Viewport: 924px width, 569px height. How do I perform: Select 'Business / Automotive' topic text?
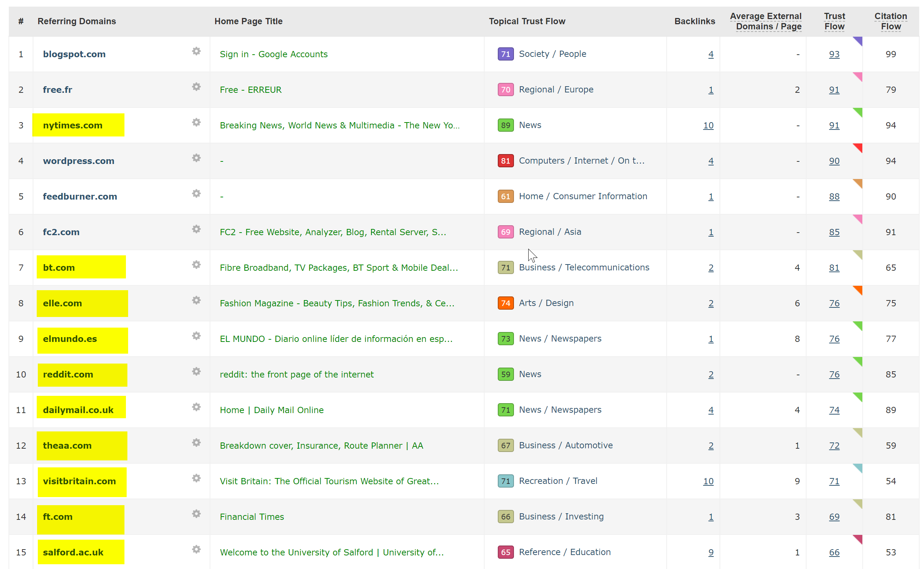[x=566, y=446]
